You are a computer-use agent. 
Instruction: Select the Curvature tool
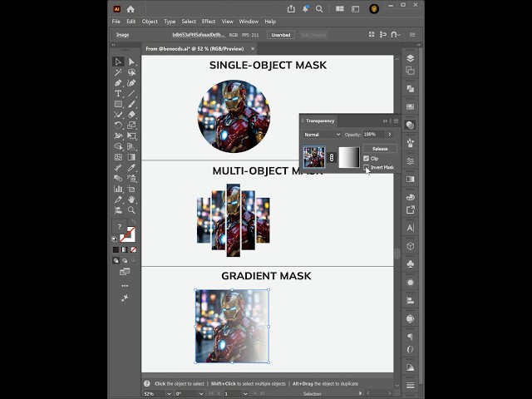click(x=131, y=83)
